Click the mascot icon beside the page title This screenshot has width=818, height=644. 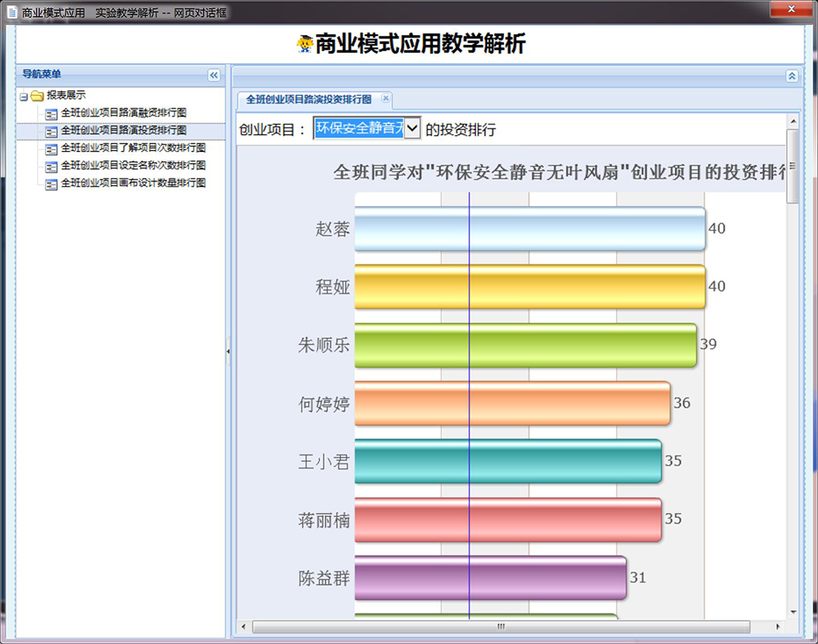(x=304, y=44)
